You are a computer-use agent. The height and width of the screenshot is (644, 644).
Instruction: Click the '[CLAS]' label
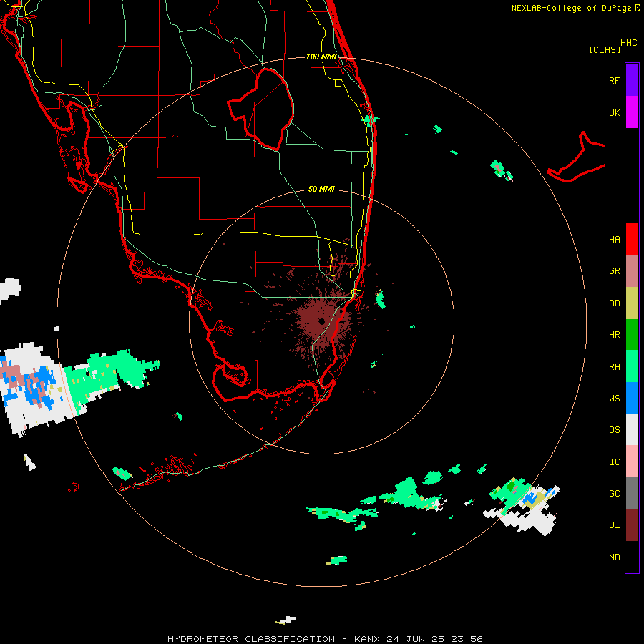[x=605, y=49]
